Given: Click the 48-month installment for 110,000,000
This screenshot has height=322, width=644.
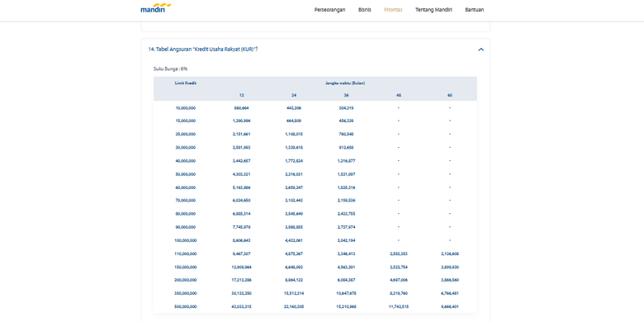Looking at the screenshot, I should click(x=399, y=253).
